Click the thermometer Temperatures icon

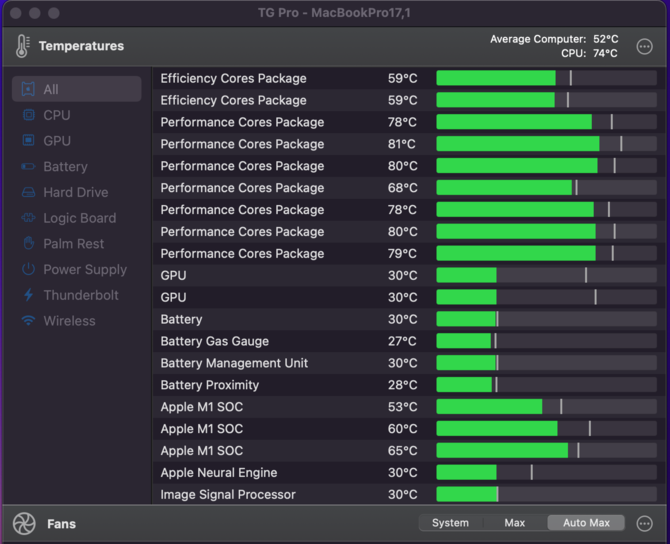coord(22,46)
